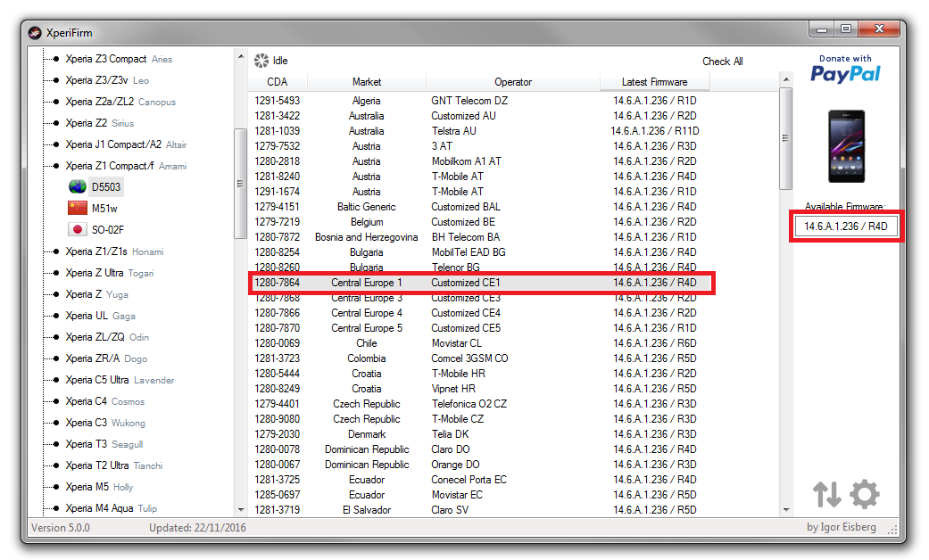
Task: Click the XperiFirm app icon in title bar
Action: tap(35, 34)
